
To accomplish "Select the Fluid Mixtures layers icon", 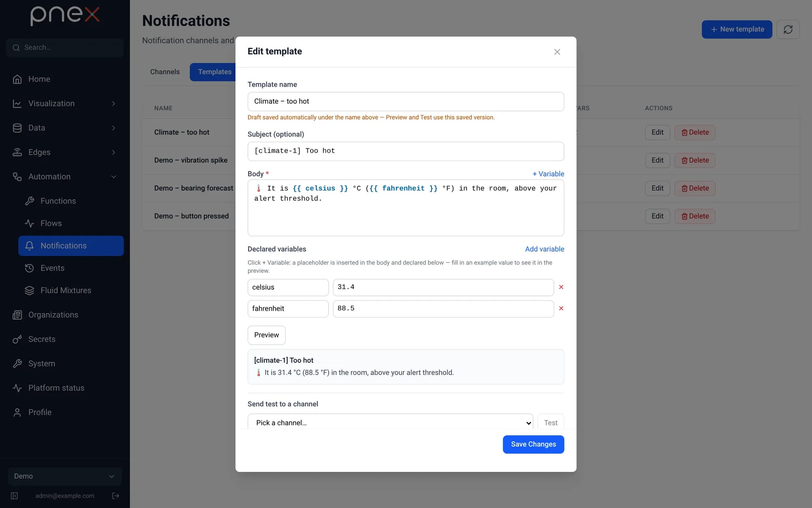I will [x=29, y=291].
